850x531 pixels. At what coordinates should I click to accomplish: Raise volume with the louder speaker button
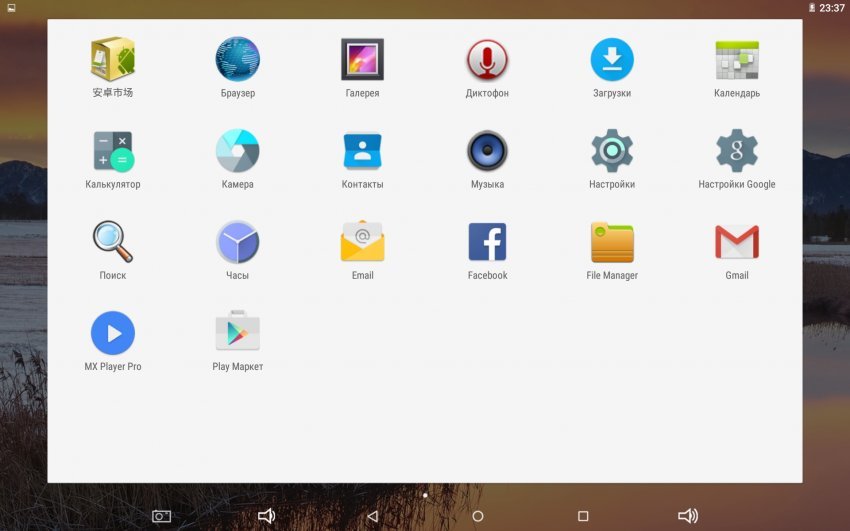tap(688, 516)
